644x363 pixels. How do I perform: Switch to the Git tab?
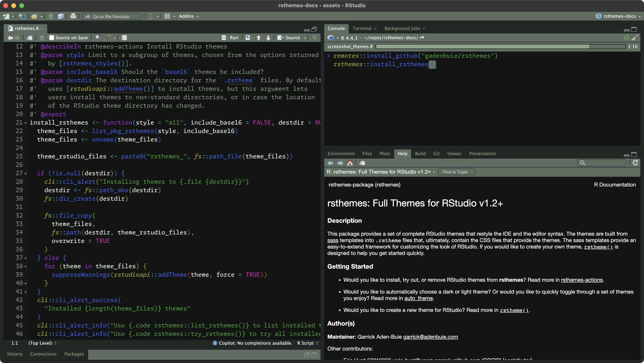pos(436,154)
